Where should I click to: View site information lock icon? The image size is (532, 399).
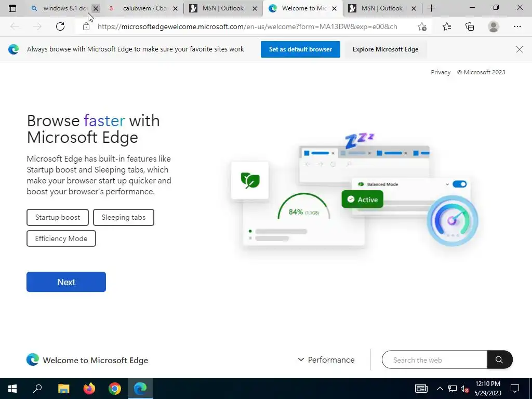[86, 26]
